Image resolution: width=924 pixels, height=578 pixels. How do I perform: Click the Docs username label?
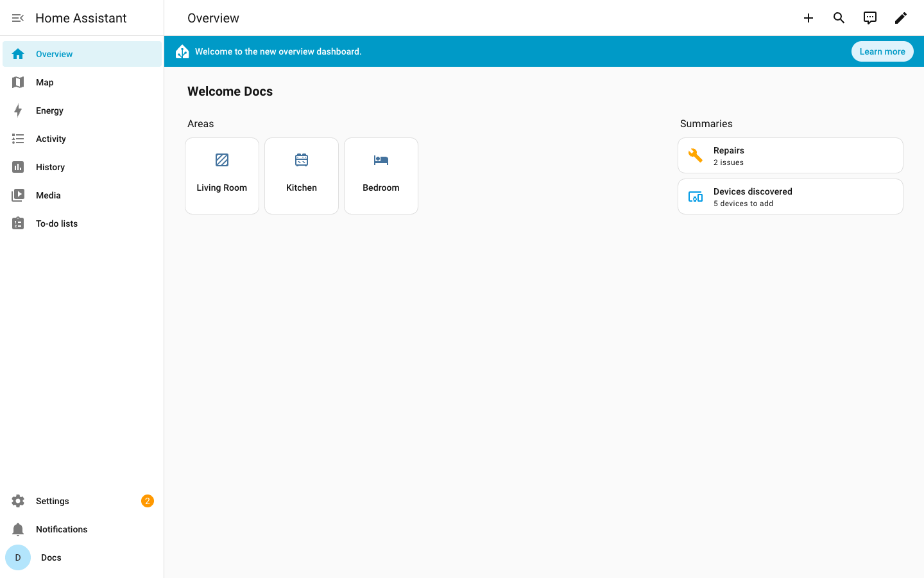click(x=51, y=557)
